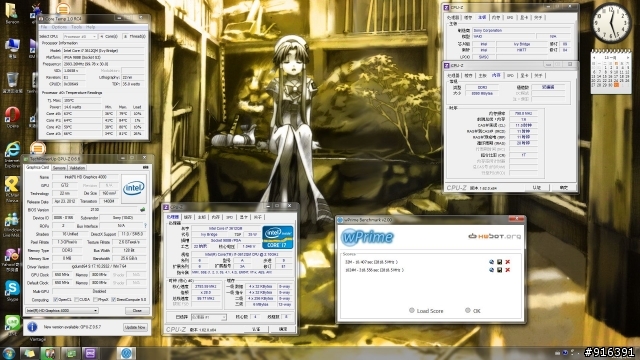Open the Computer desktop icon

(12, 46)
